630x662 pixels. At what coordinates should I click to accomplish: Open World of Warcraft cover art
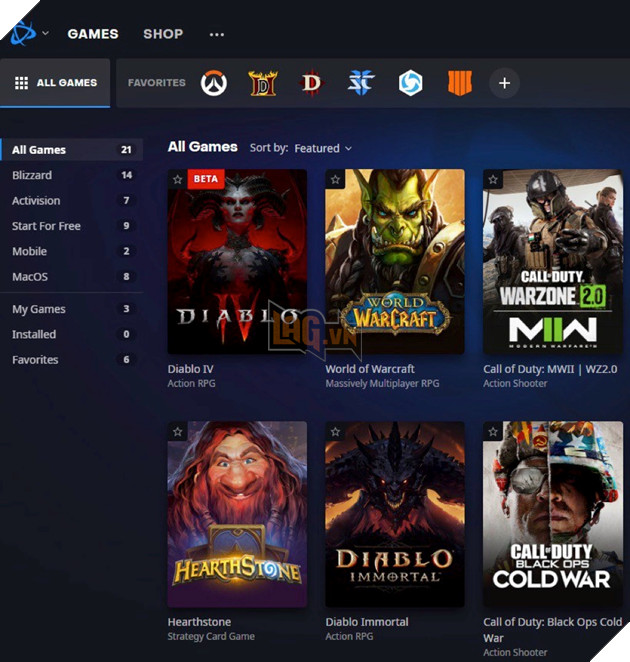[395, 262]
